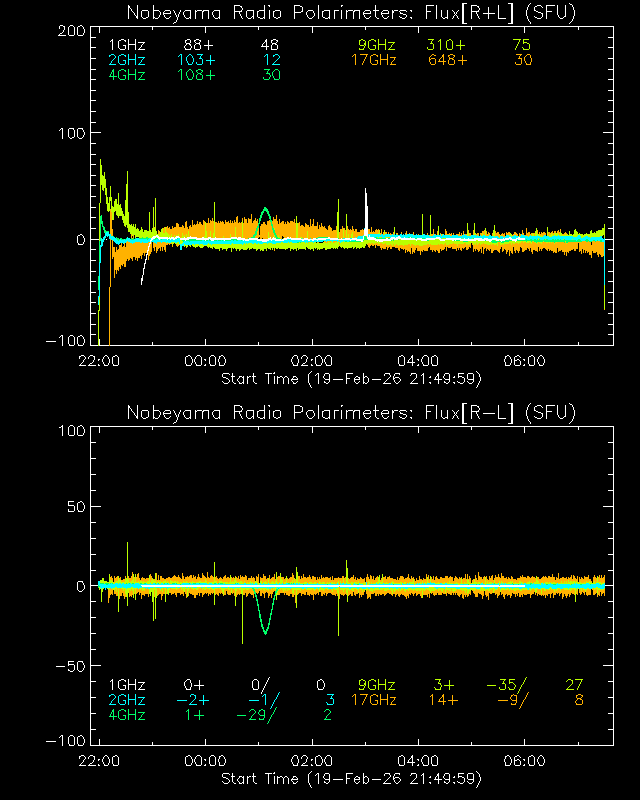The height and width of the screenshot is (800, 640).
Task: Click the green 4GHz bump peak in upper plot
Action: pyautogui.click(x=264, y=210)
